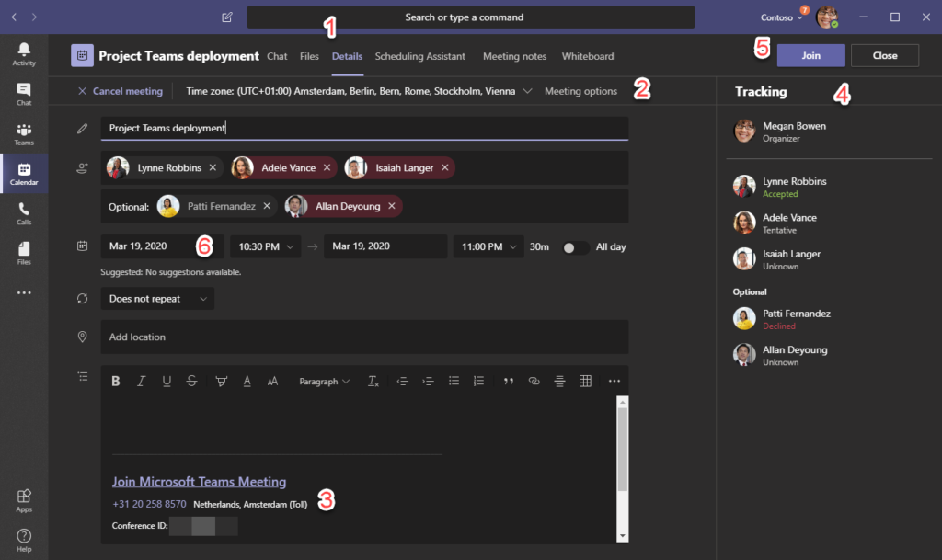942x560 pixels.
Task: Click the end date Mar 19, 2020 field
Action: pyautogui.click(x=385, y=246)
